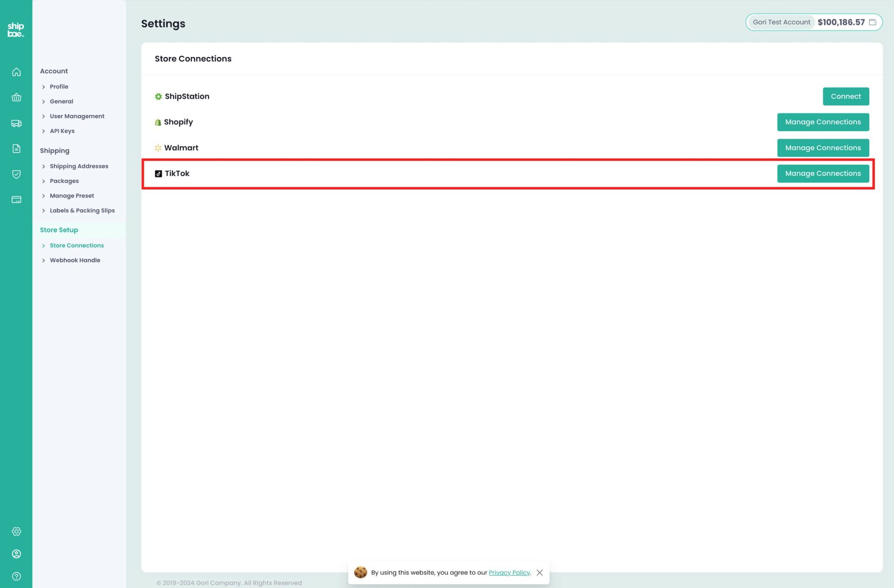Click the chevron beside Webhook Handle
This screenshot has height=588, width=894.
[44, 261]
